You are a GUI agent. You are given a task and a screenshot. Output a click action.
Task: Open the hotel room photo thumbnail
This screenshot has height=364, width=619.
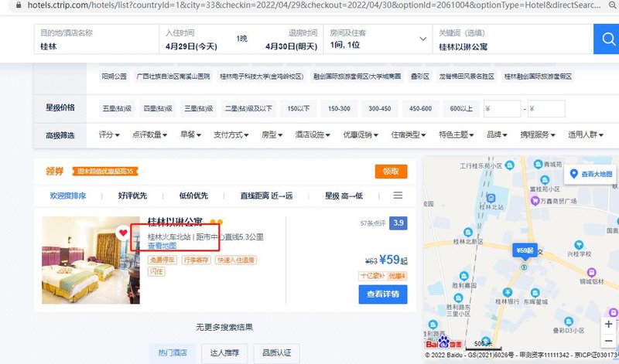(91, 260)
